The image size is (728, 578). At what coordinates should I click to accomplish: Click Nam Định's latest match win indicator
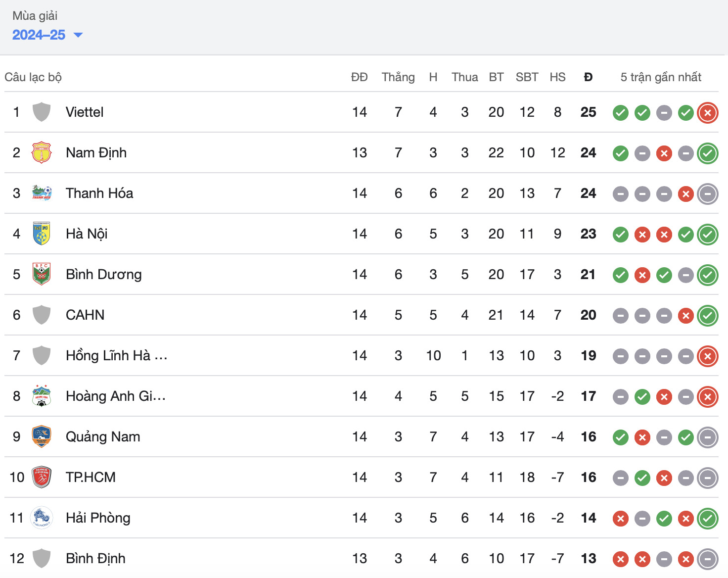click(707, 153)
